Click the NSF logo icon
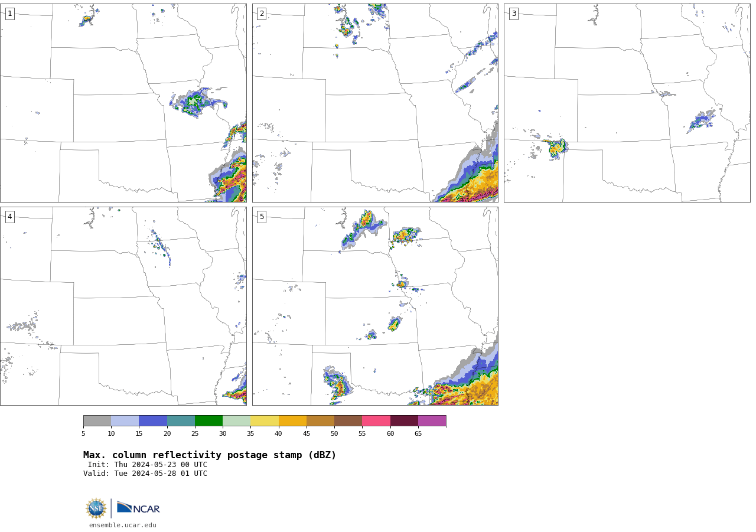756x532 pixels. tap(96, 508)
